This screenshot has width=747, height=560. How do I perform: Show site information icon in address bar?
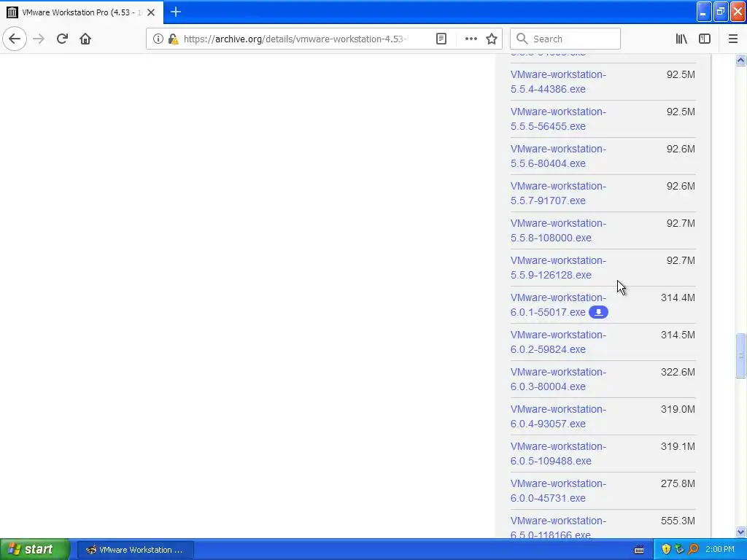pyautogui.click(x=158, y=39)
